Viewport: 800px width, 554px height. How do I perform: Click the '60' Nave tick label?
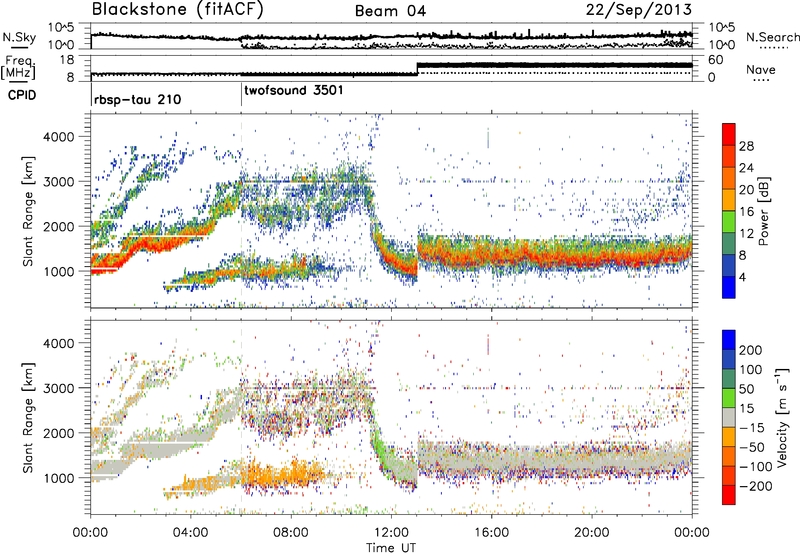click(x=716, y=60)
